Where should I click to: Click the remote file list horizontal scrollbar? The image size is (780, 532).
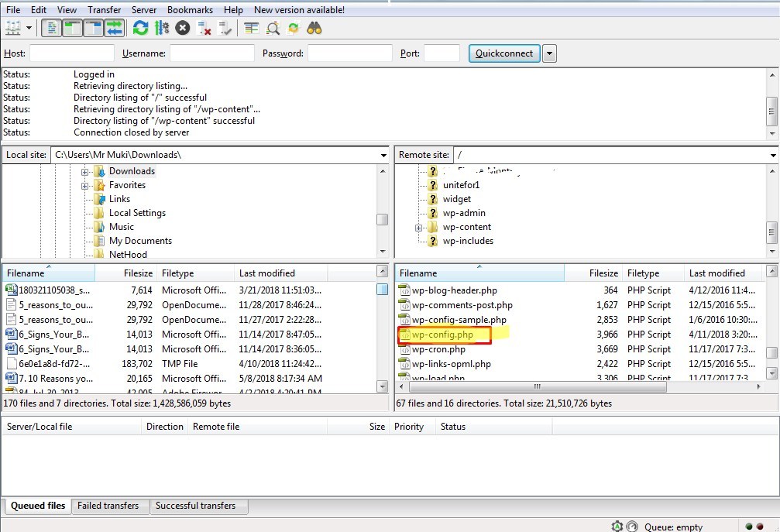point(536,386)
